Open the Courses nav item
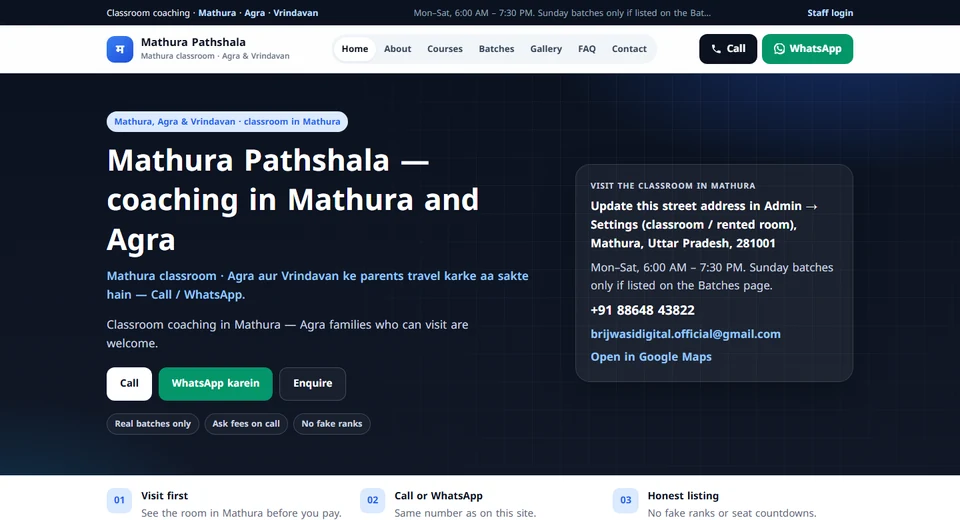The height and width of the screenshot is (520, 960). pyautogui.click(x=444, y=49)
